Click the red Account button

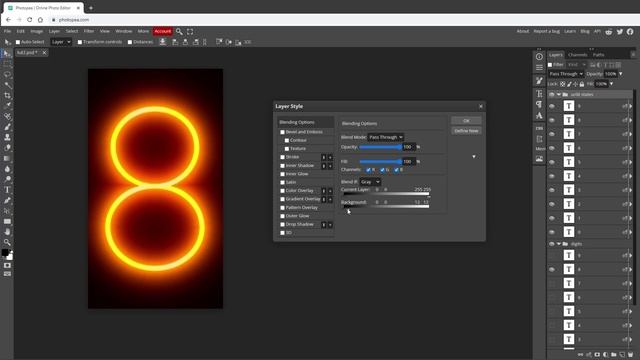click(162, 31)
